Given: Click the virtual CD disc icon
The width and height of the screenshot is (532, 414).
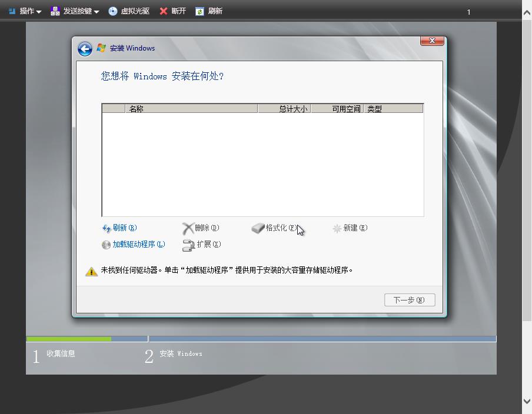Looking at the screenshot, I should 112,11.
